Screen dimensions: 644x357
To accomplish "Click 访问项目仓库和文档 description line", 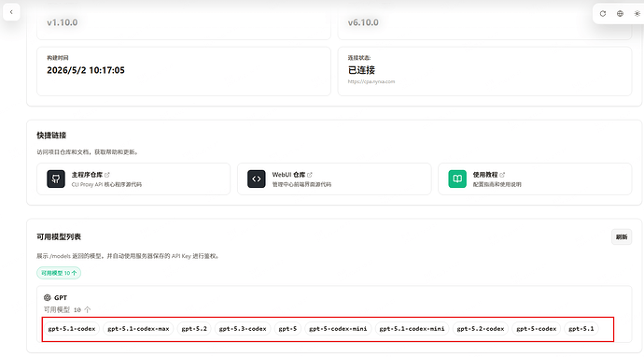I will 87,152.
